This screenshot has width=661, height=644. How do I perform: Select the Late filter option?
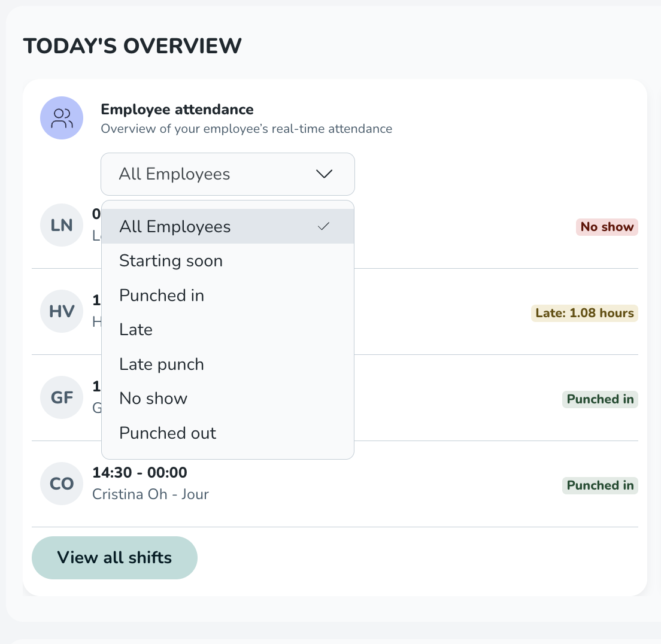pyautogui.click(x=136, y=330)
